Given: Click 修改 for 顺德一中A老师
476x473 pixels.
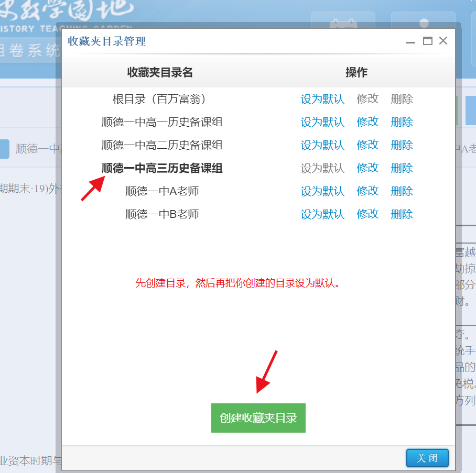Looking at the screenshot, I should tap(367, 191).
